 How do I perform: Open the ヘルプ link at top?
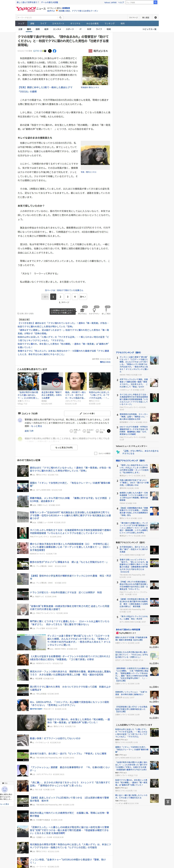tap(121, 2)
